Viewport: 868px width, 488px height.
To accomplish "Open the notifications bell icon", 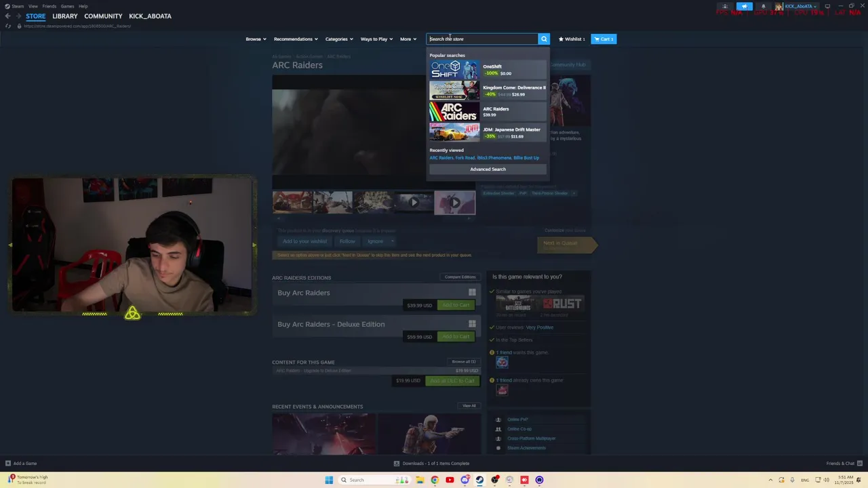I will point(763,6).
